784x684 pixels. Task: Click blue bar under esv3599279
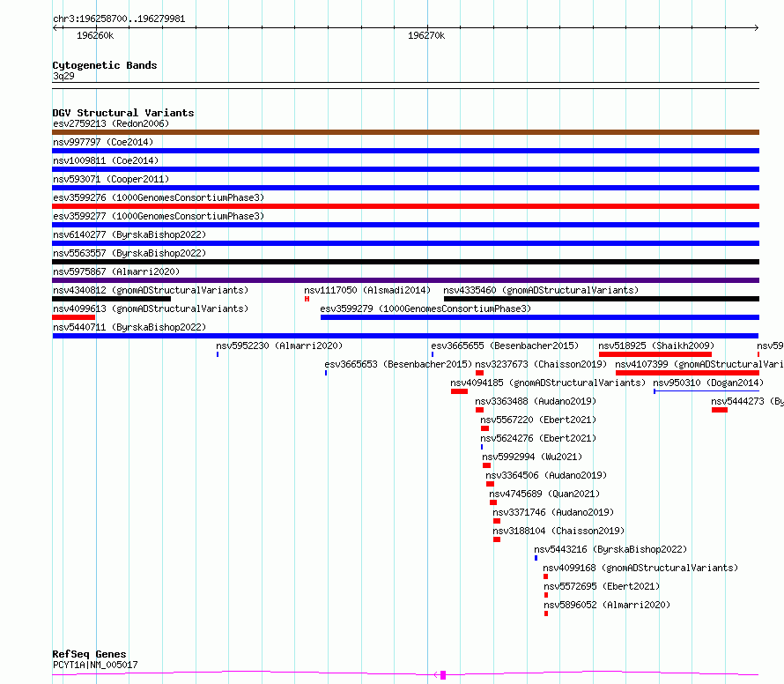tap(540, 317)
